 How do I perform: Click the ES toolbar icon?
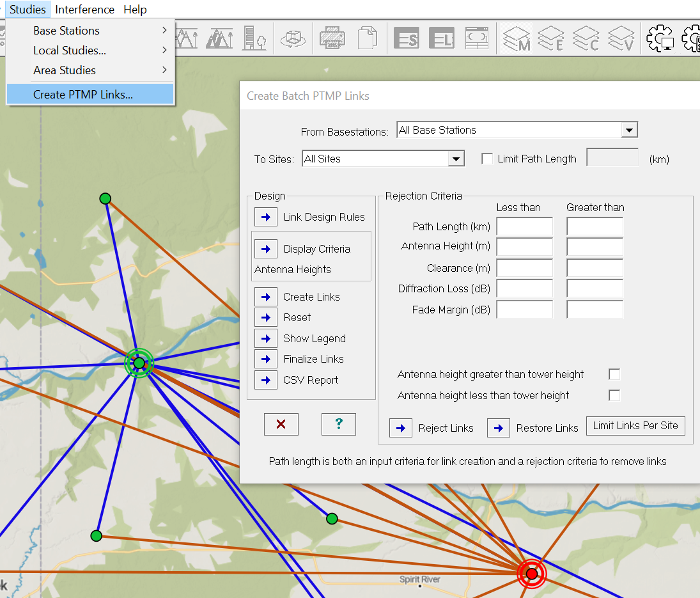click(406, 38)
